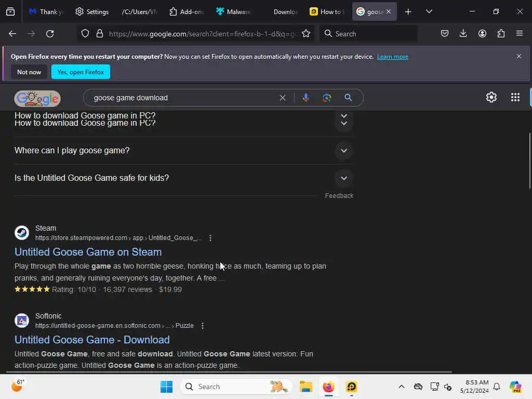Screen dimensions: 532x399
Task: Open Firefox application menu
Action: (520, 34)
